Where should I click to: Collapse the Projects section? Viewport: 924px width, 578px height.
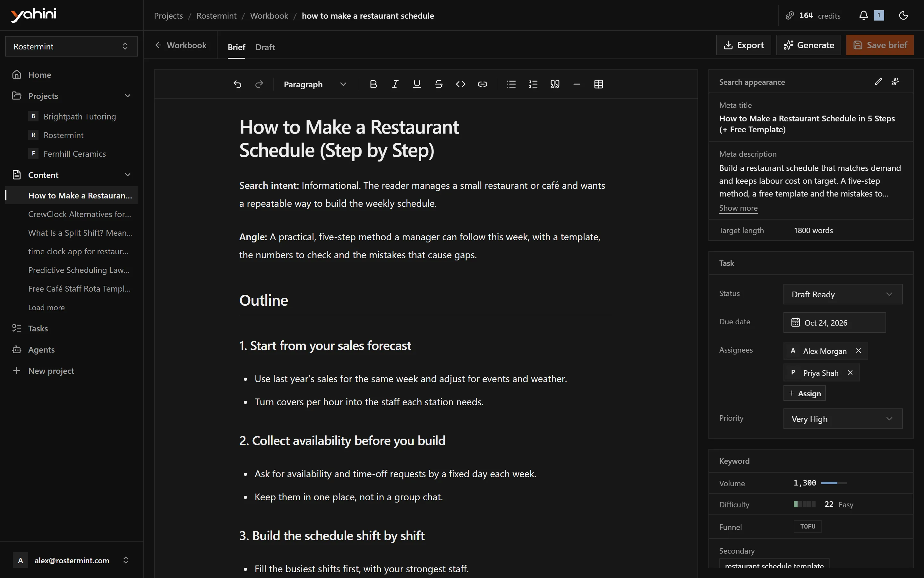point(127,96)
